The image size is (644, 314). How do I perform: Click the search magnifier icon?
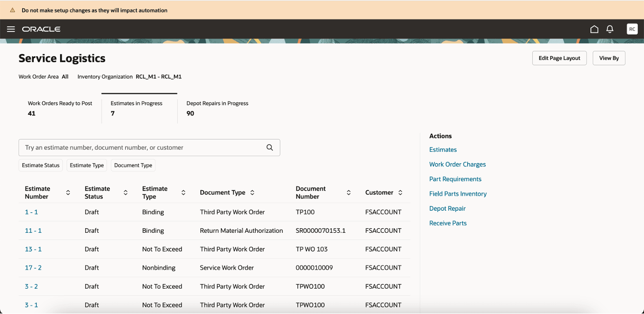[x=270, y=148]
